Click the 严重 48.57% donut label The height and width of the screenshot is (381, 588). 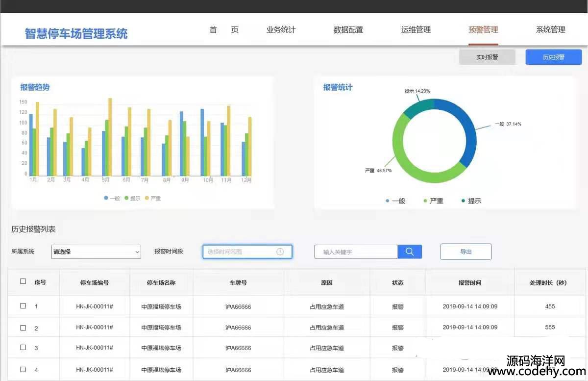[378, 171]
